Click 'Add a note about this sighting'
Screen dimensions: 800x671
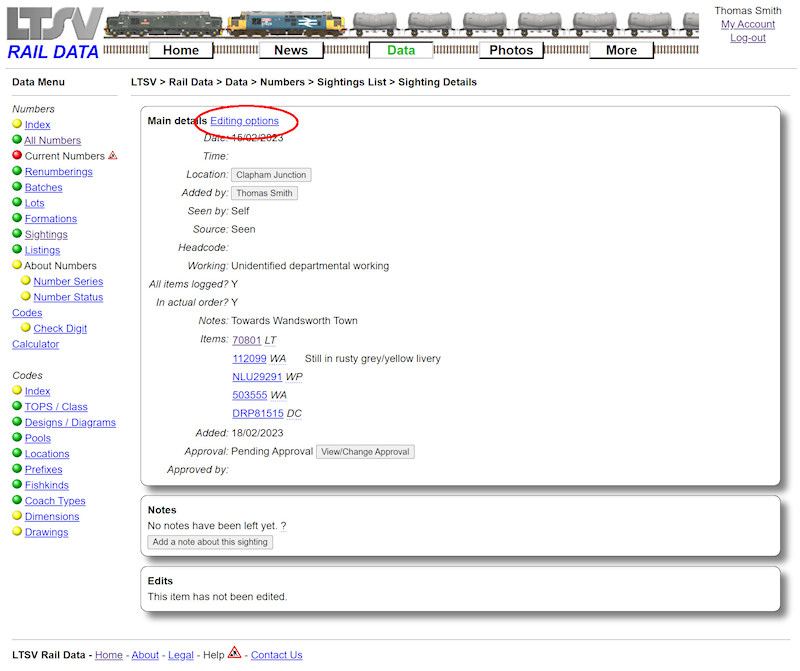(209, 541)
